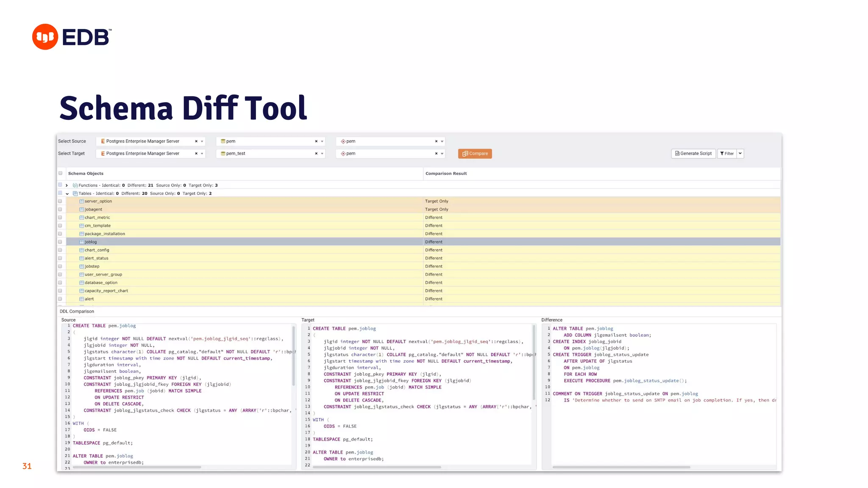
Task: Check the server_option row checkbox
Action: [60, 201]
